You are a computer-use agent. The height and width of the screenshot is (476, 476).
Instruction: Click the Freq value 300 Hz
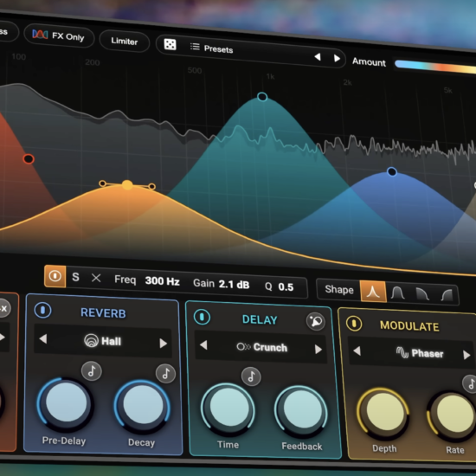pos(162,281)
